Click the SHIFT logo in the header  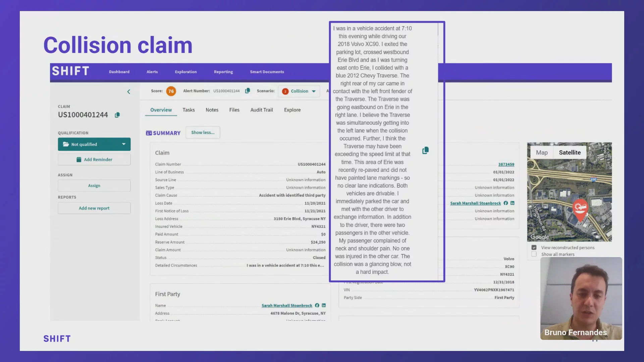click(70, 71)
